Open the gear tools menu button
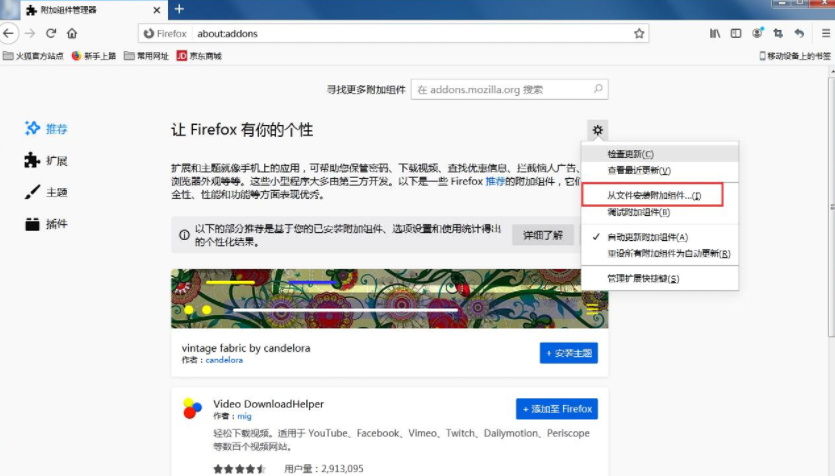 pyautogui.click(x=597, y=130)
